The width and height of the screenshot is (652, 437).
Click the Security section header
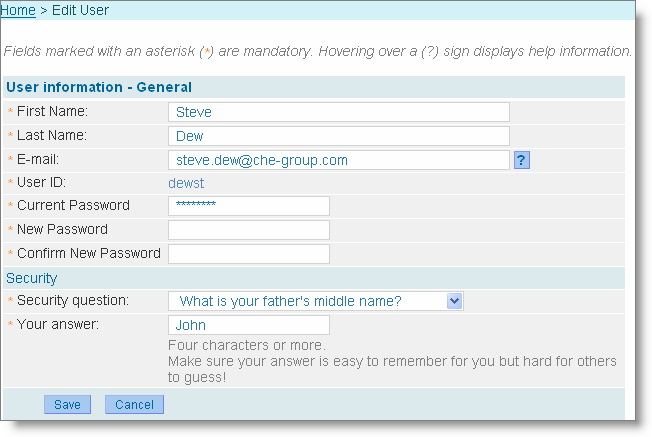pos(32,278)
